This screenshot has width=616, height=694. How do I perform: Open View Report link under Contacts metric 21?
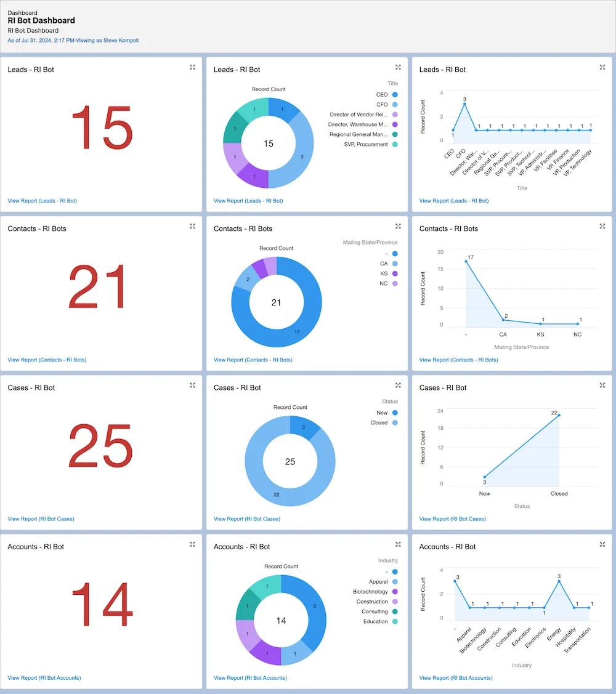(x=47, y=360)
